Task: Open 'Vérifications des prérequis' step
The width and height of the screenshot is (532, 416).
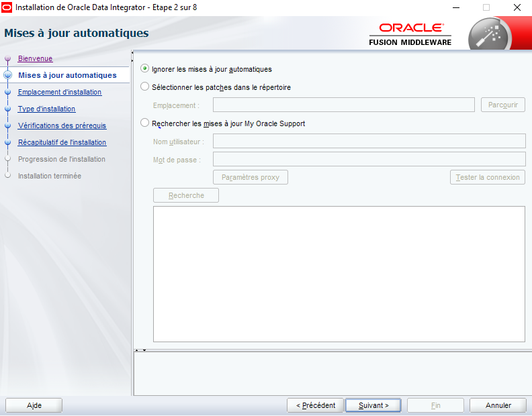Action: 62,125
